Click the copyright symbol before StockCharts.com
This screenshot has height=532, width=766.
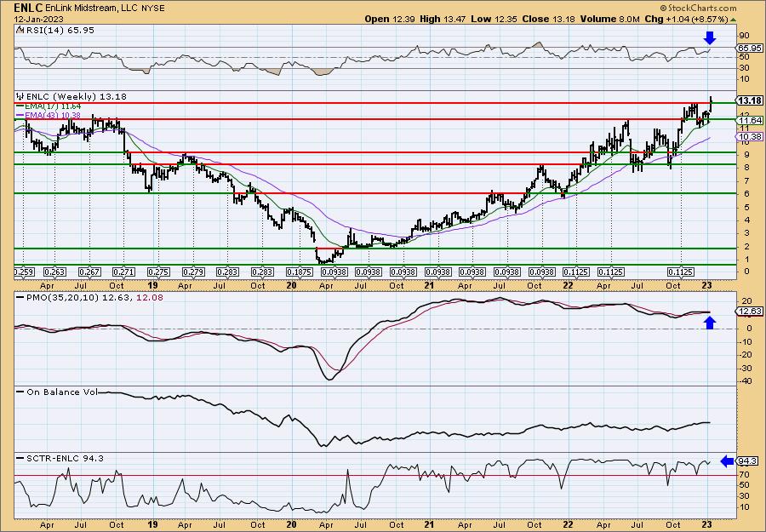(x=662, y=9)
